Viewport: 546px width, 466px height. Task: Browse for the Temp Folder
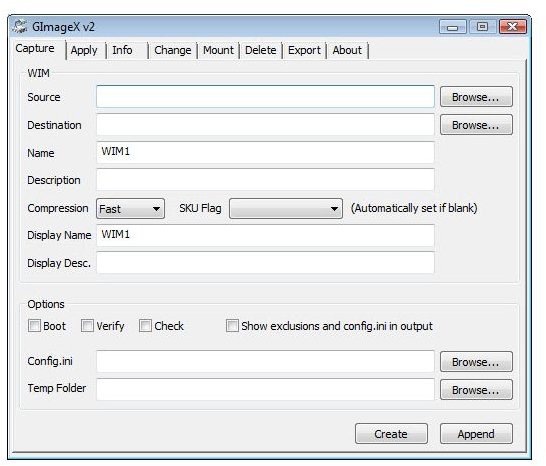point(476,390)
